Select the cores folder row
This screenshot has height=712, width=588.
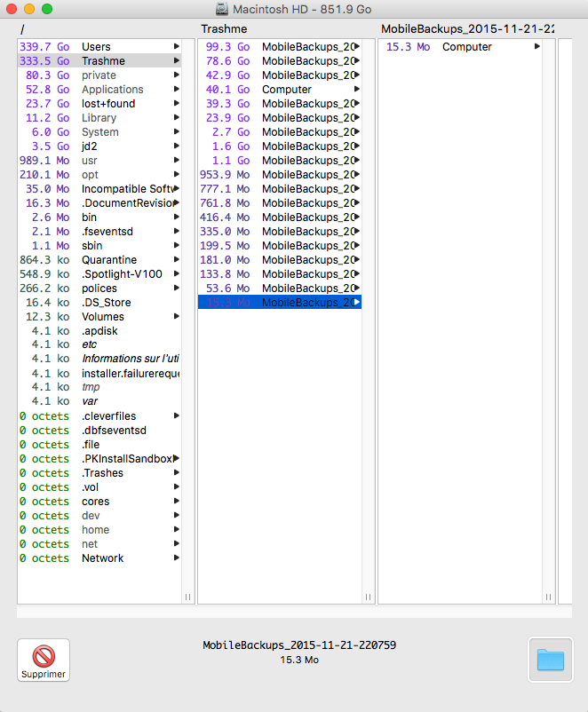pos(99,502)
